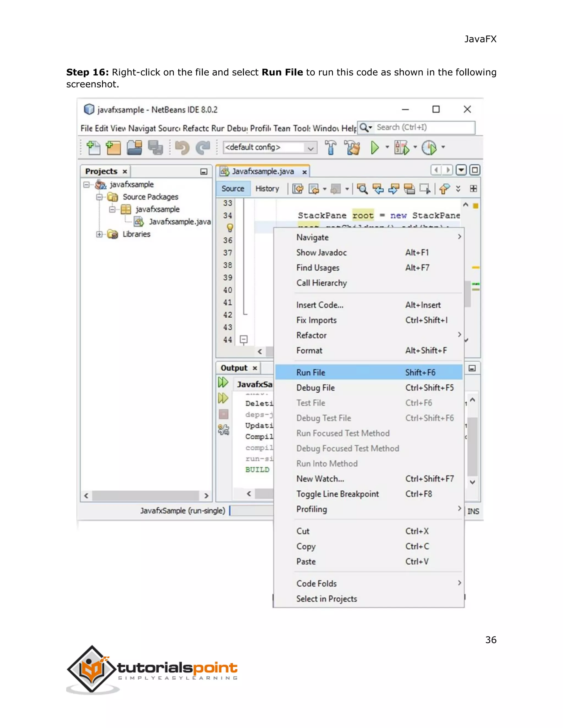Minimize the Output panel
Image resolution: width=563 pixels, height=728 pixels.
click(x=472, y=368)
